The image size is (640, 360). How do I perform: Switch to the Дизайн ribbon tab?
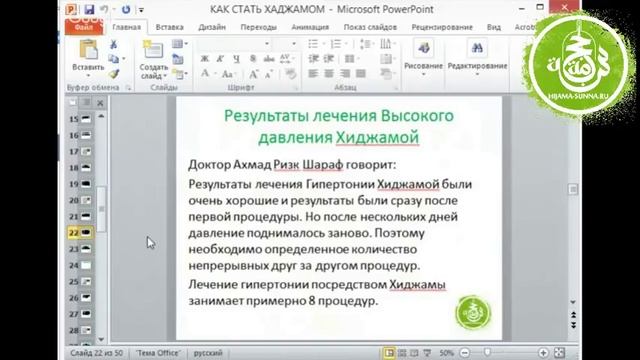212,27
